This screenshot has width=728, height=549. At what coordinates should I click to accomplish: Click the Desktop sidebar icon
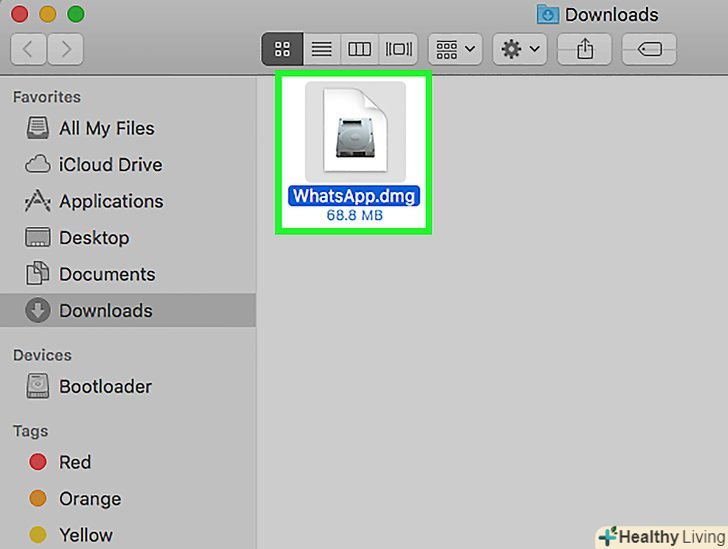coord(38,237)
